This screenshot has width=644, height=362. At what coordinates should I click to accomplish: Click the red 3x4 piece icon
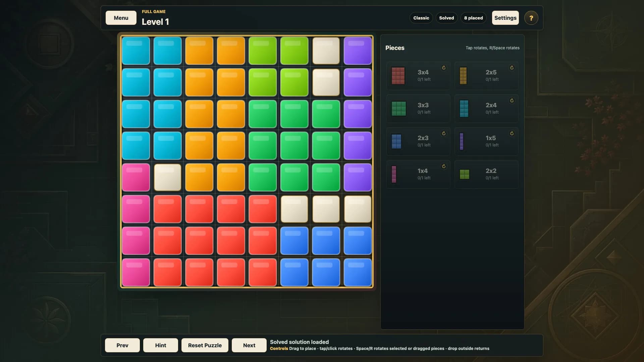pos(398,76)
